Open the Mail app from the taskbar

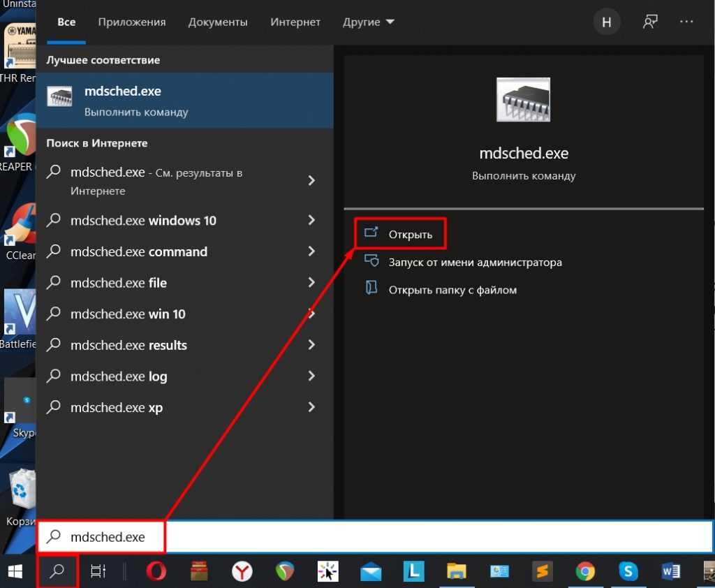pos(371,572)
